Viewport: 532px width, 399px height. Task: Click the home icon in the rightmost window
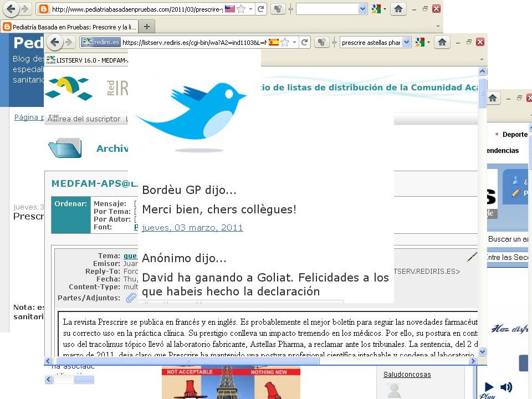(493, 99)
